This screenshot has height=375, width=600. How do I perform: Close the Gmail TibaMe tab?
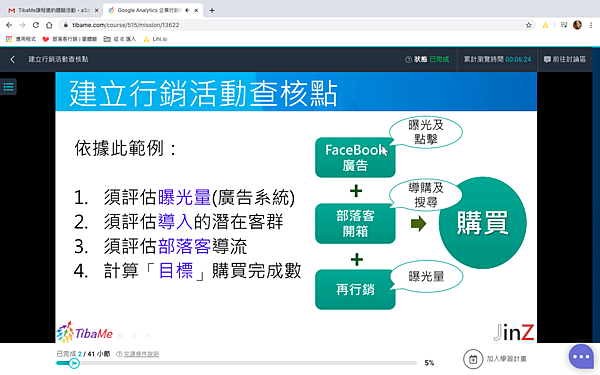pos(96,10)
